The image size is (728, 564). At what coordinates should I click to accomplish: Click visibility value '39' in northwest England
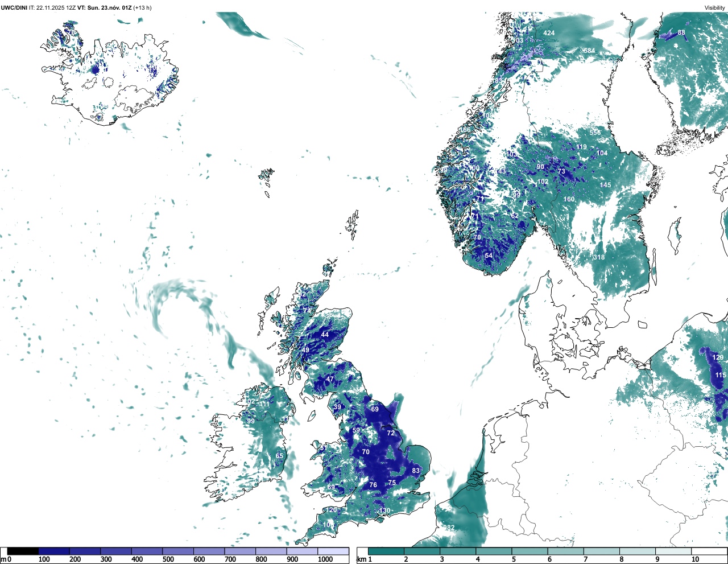coord(337,407)
